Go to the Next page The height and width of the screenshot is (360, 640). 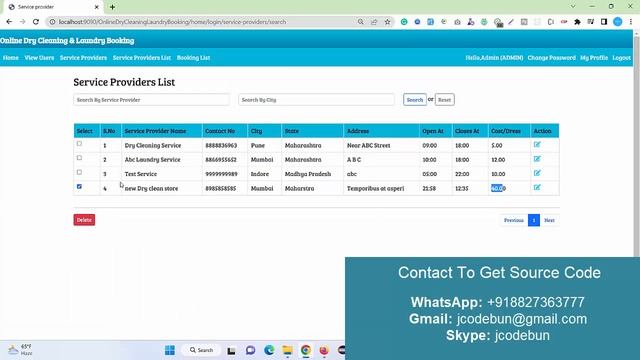pos(549,220)
